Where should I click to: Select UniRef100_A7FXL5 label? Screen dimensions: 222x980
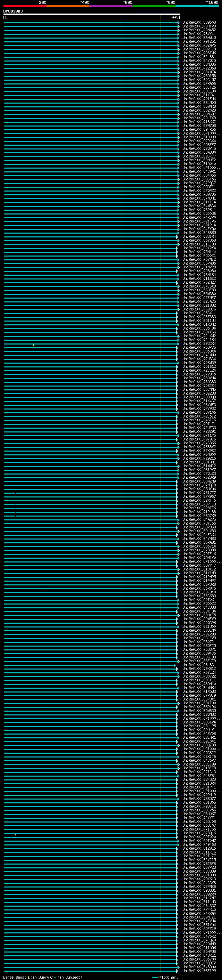[x=199, y=910]
